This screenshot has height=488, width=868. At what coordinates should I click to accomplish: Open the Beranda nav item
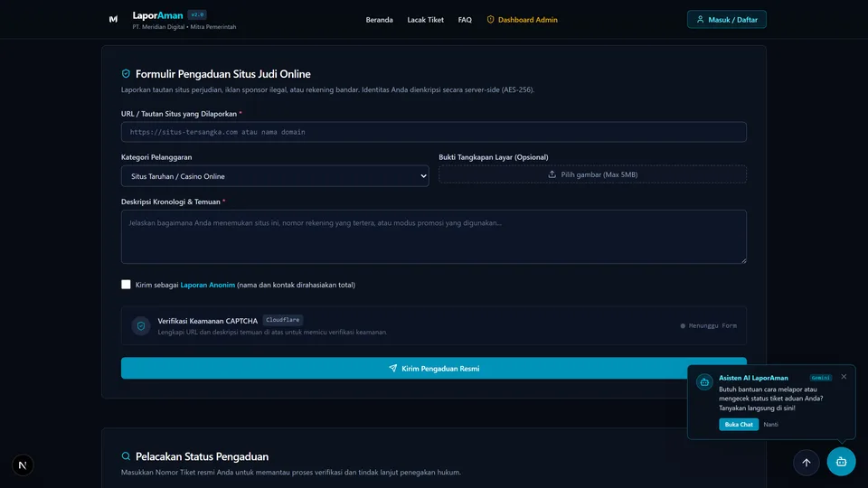[379, 20]
